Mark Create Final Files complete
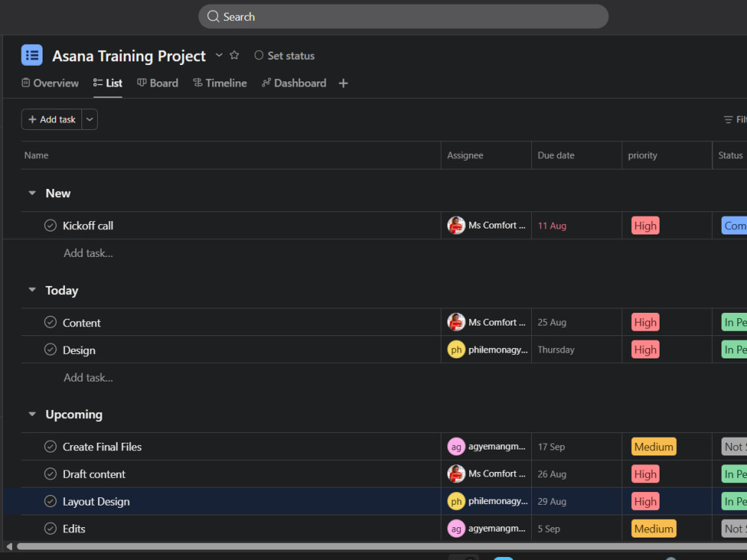The height and width of the screenshot is (560, 747). click(x=50, y=447)
